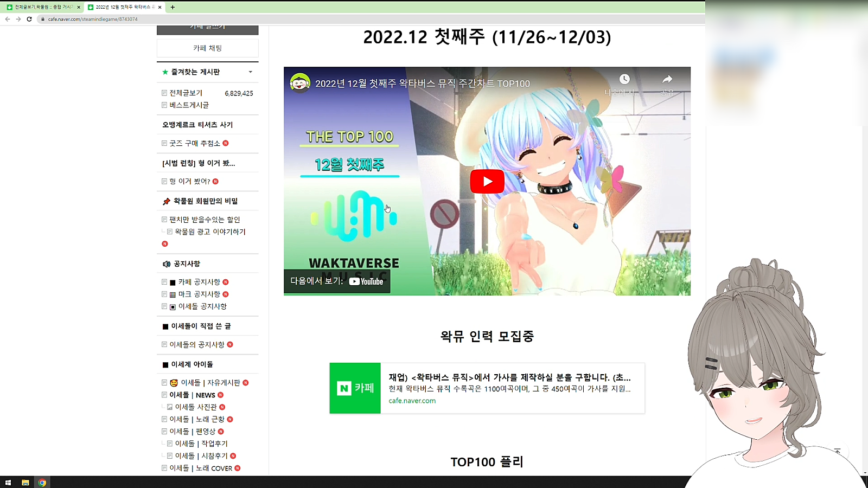Click the Chrome icon in the taskbar
868x488 pixels.
pos(42,483)
